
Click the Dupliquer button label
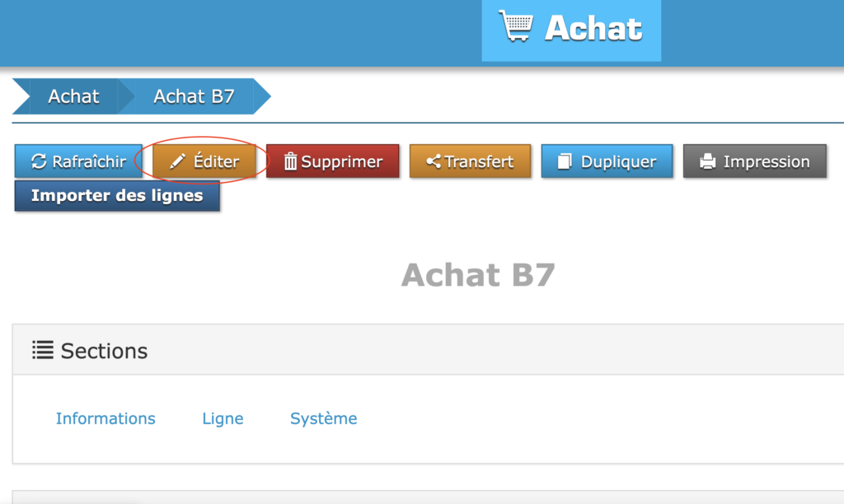[x=618, y=161]
